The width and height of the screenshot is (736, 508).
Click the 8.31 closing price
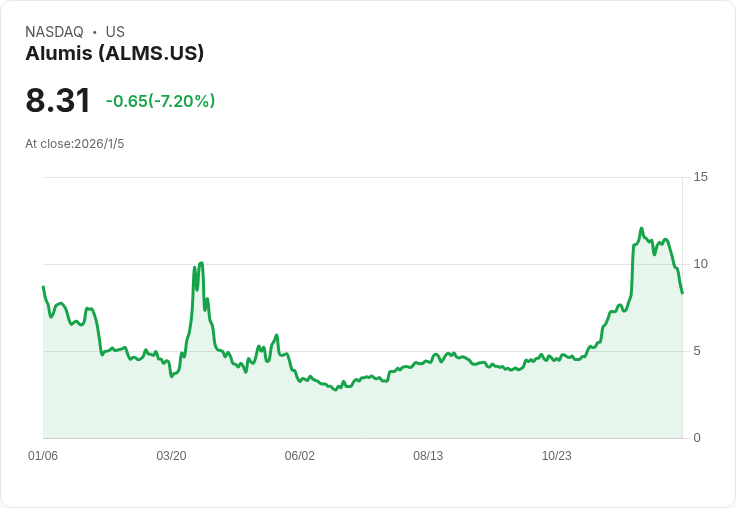[x=58, y=101]
